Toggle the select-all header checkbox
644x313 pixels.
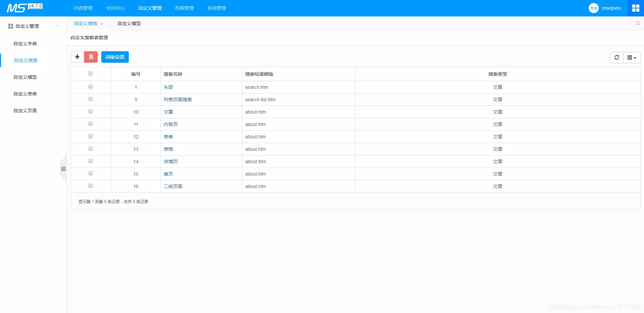[x=91, y=73]
